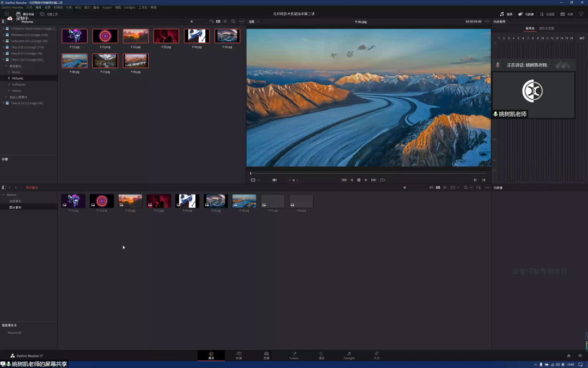Jump to first frame in viewer transport
This screenshot has height=368, width=588.
pyautogui.click(x=344, y=180)
